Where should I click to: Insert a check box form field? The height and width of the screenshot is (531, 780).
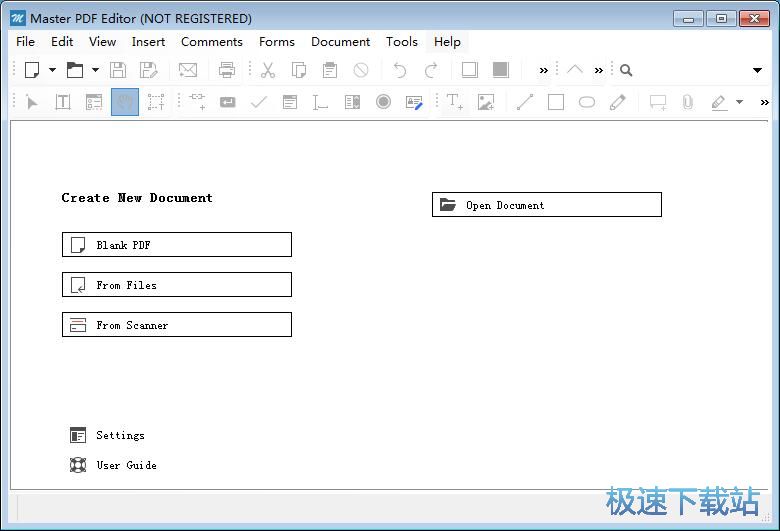coord(259,102)
